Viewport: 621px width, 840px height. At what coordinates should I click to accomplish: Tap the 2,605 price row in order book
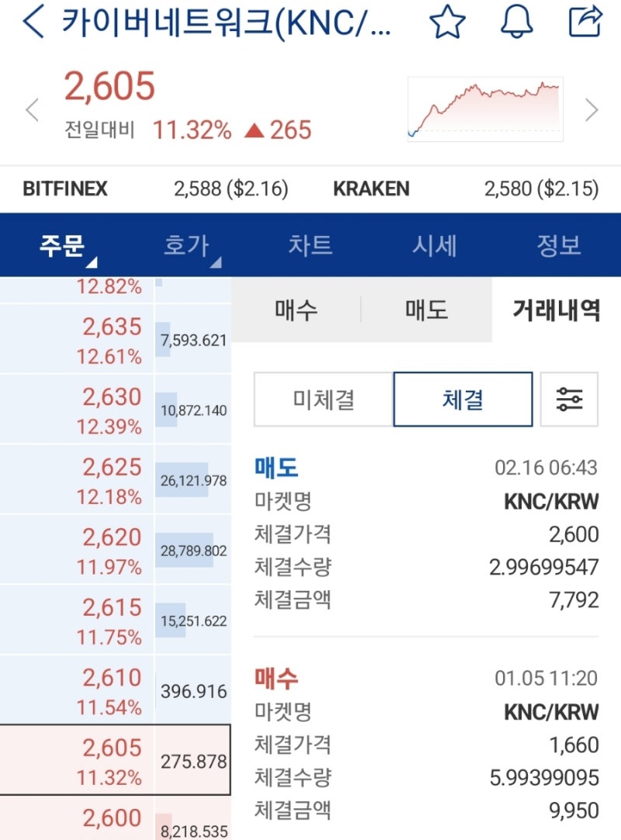point(116,759)
